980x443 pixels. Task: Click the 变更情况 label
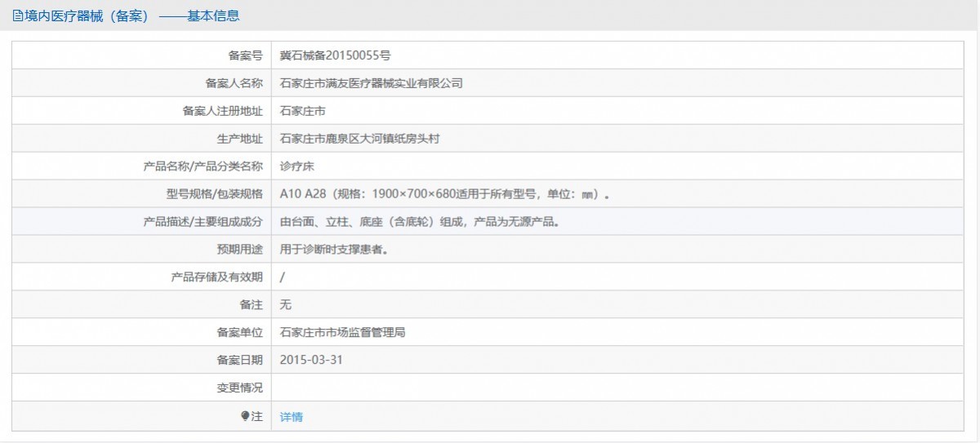click(240, 388)
